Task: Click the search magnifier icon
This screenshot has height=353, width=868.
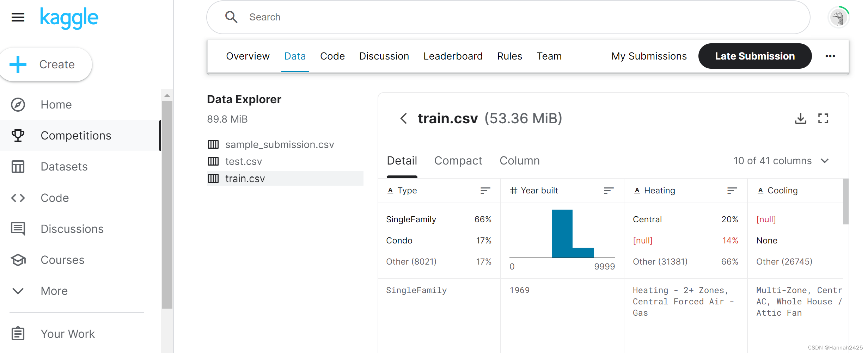Action: pos(231,17)
